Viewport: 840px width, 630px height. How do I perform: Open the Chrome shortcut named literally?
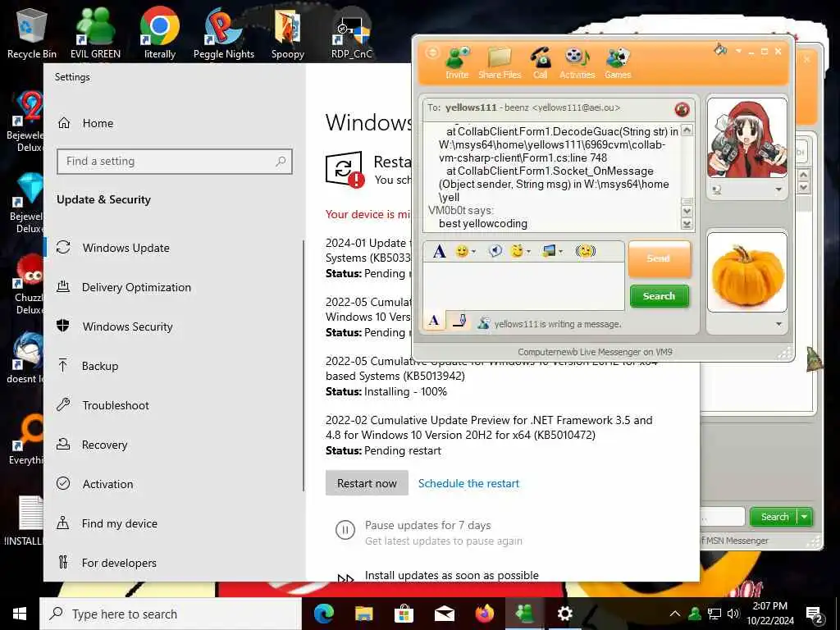pos(160,32)
